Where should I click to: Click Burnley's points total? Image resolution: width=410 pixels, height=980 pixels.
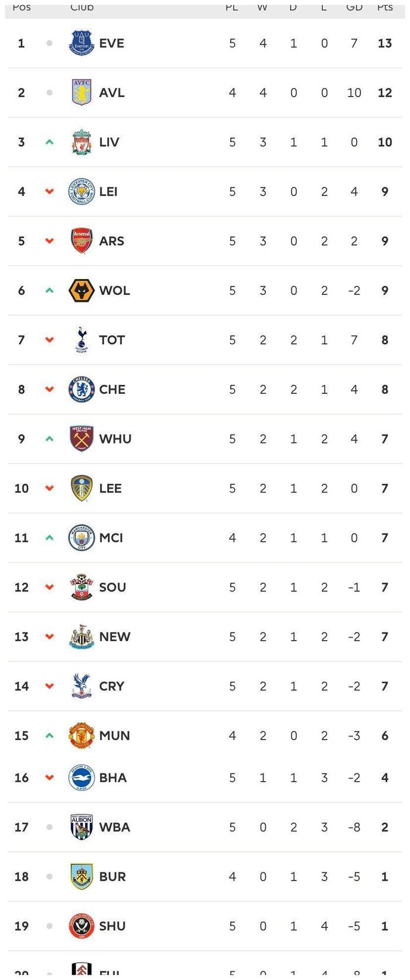coord(385,876)
